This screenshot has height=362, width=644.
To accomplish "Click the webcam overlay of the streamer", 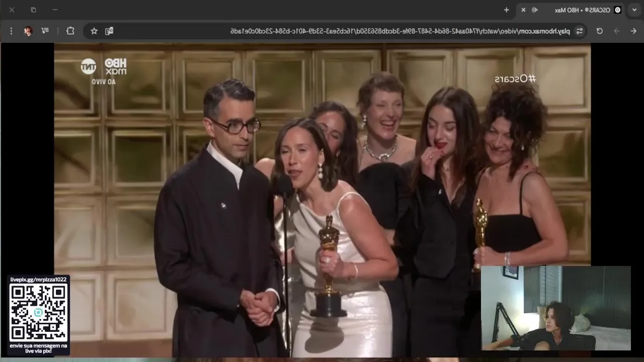I will pos(556,308).
